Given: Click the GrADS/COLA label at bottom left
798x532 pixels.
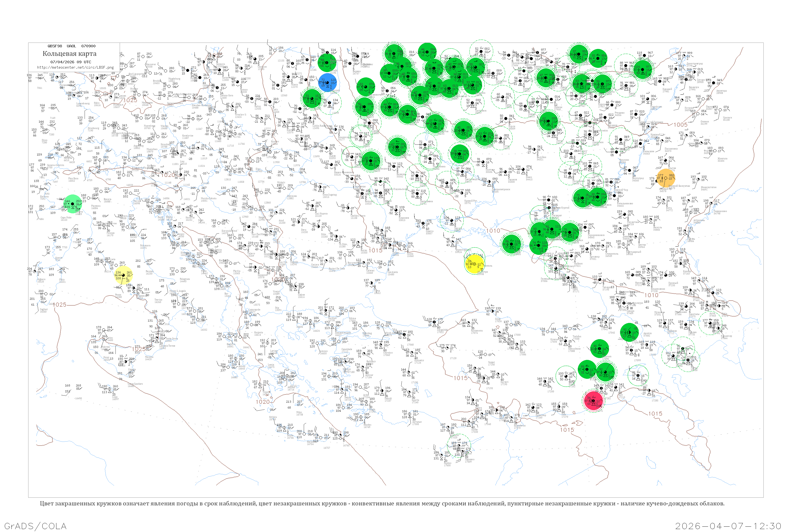Looking at the screenshot, I should pyautogui.click(x=35, y=526).
